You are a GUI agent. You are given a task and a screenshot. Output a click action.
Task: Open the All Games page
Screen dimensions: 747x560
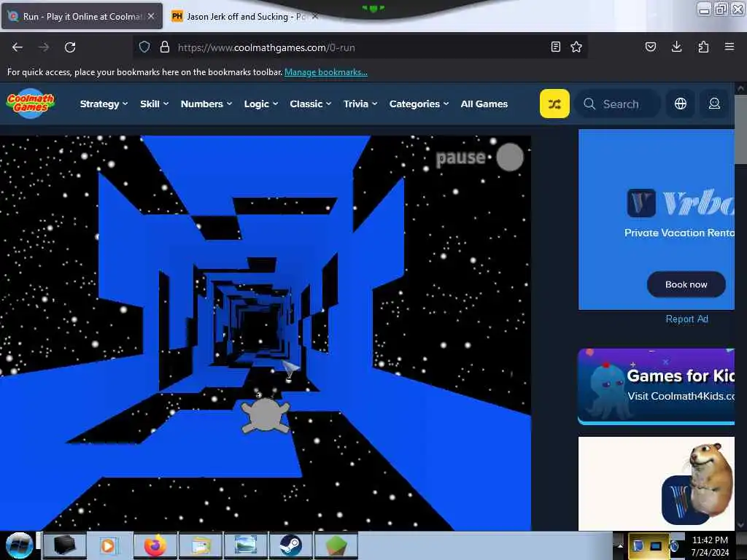[x=484, y=104]
